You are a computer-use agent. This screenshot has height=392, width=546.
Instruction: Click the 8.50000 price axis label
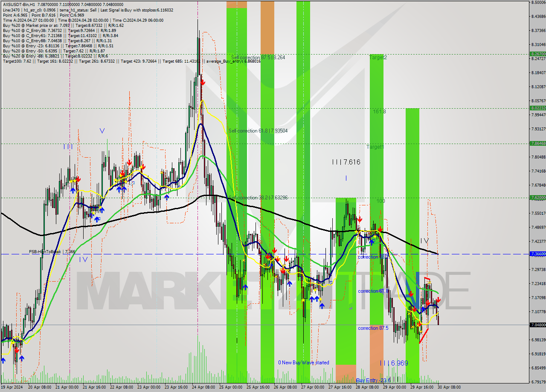point(538,3)
